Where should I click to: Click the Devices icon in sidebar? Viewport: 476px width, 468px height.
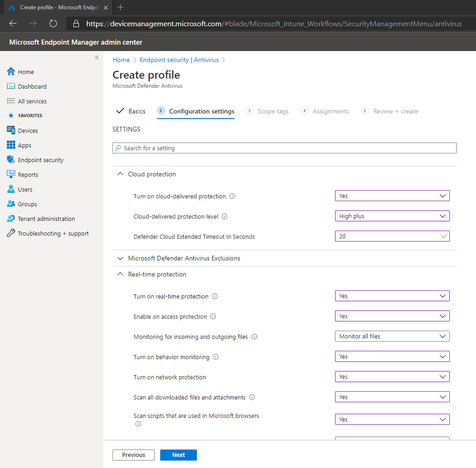tap(11, 130)
